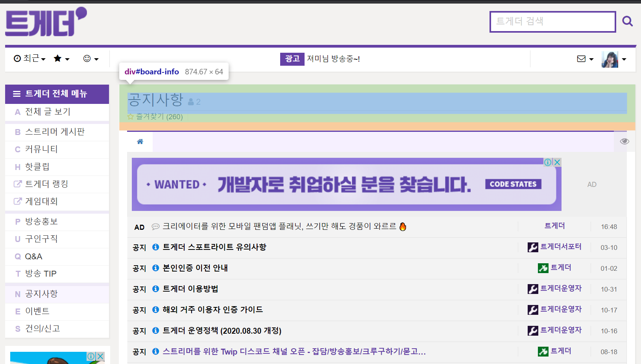Click the speech bubble icon on the AD post
The image size is (641, 364).
(x=156, y=227)
